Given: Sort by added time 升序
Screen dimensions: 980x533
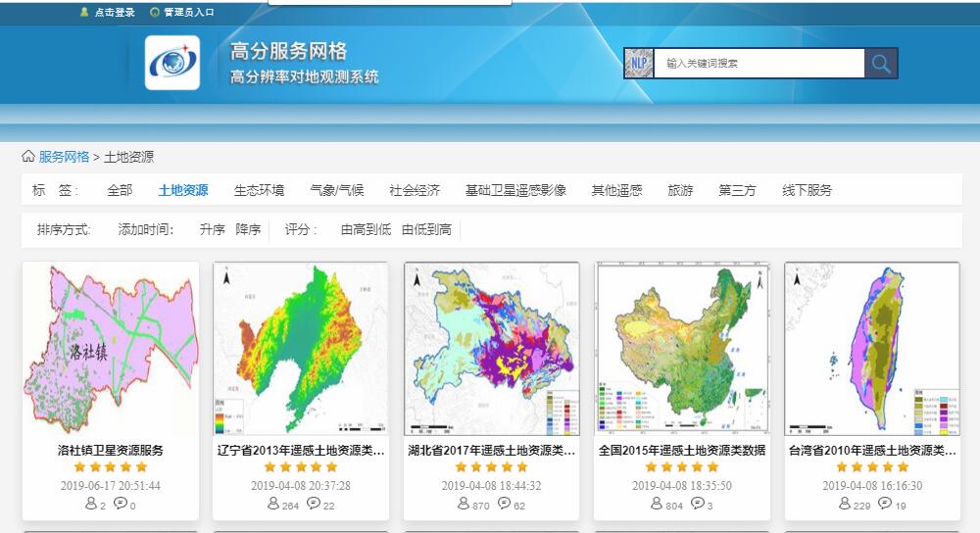Looking at the screenshot, I should coord(212,229).
